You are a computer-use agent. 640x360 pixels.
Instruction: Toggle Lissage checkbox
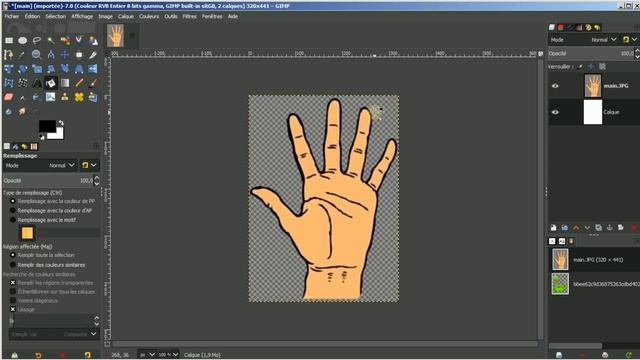[x=13, y=309]
